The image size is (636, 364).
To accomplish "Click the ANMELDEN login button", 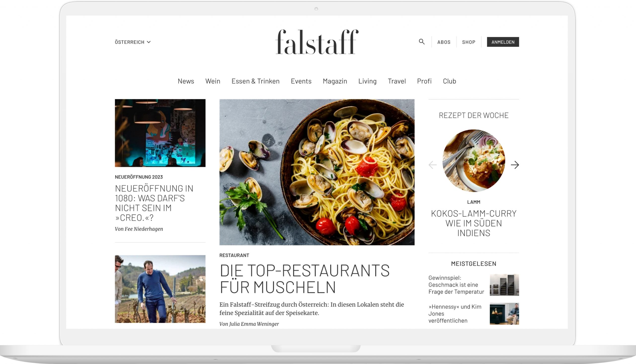I will [x=503, y=42].
